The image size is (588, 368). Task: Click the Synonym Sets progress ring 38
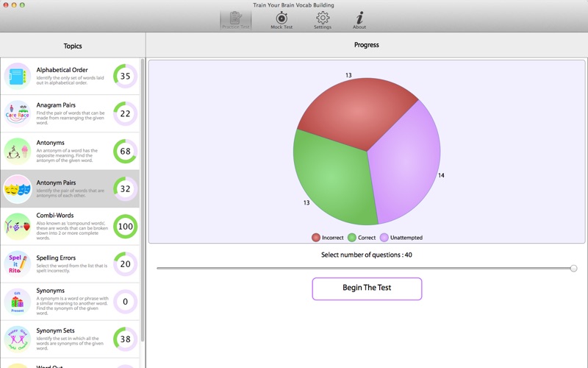point(125,339)
